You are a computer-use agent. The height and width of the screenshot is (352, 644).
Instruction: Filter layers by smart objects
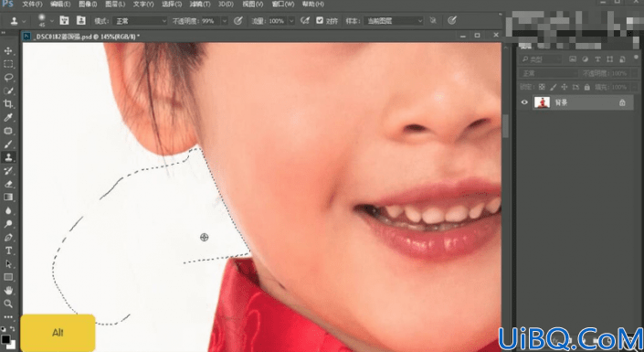(x=622, y=59)
